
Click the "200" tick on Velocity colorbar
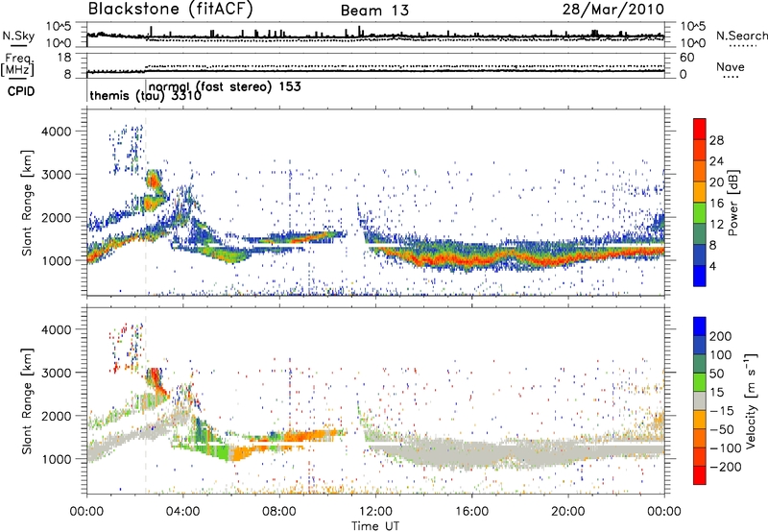click(721, 336)
